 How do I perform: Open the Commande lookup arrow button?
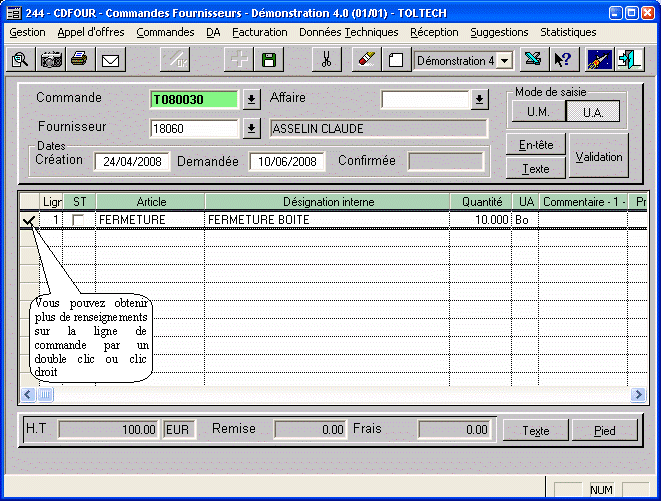click(251, 100)
